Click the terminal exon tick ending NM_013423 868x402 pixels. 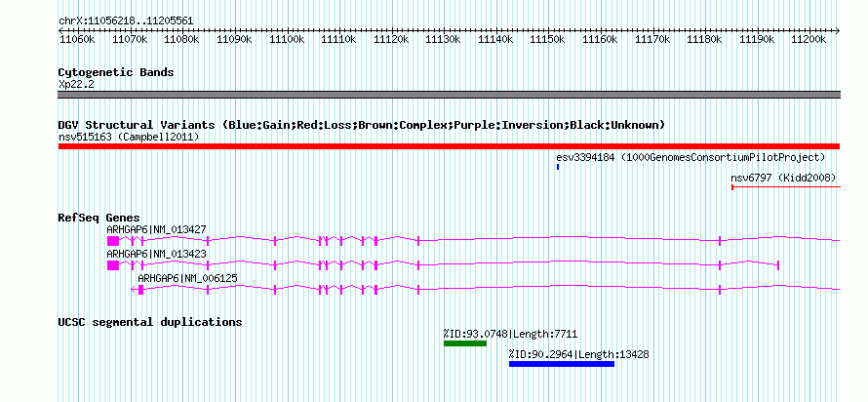[x=778, y=265]
